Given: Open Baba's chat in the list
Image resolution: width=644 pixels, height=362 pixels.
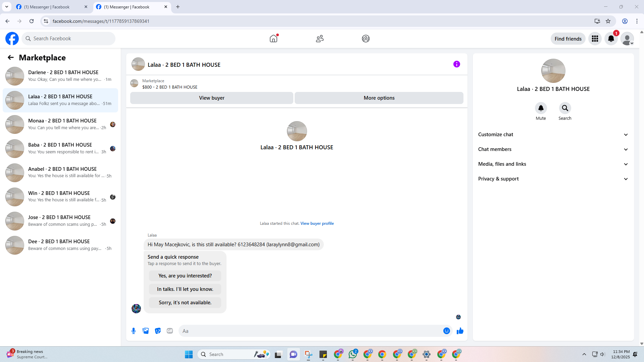Looking at the screenshot, I should point(60,149).
